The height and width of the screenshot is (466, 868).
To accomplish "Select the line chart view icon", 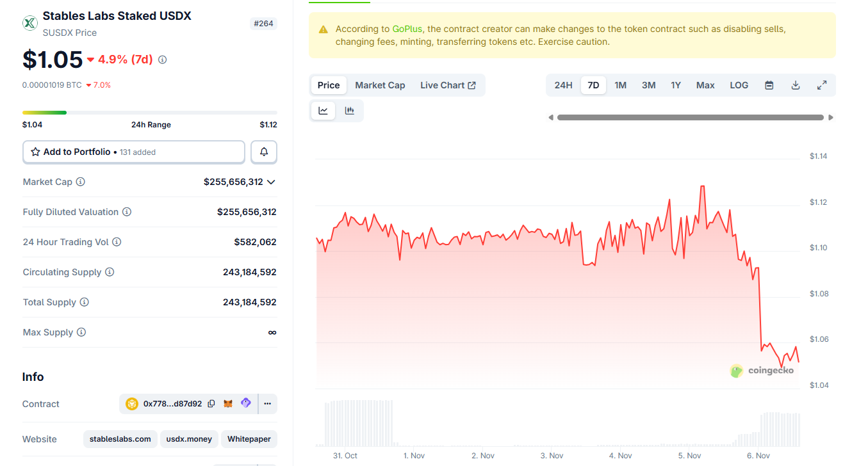I will (x=323, y=110).
